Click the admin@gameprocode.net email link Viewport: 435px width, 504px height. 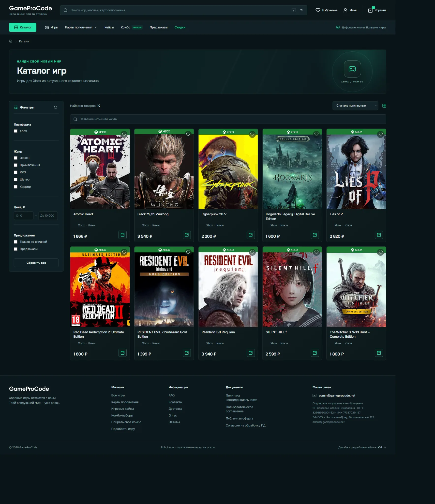click(x=337, y=395)
